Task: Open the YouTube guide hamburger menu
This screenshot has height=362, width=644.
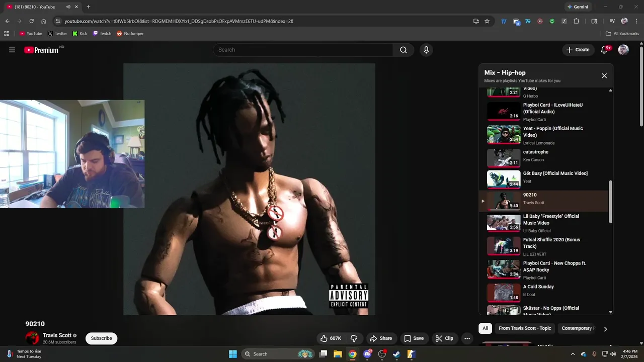Action: [x=12, y=50]
